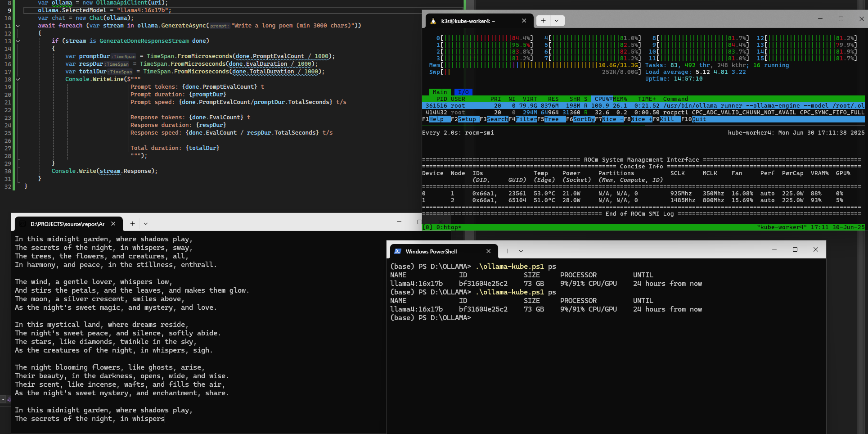Close the Windows PowerShell tab
The width and height of the screenshot is (868, 434).
(488, 251)
